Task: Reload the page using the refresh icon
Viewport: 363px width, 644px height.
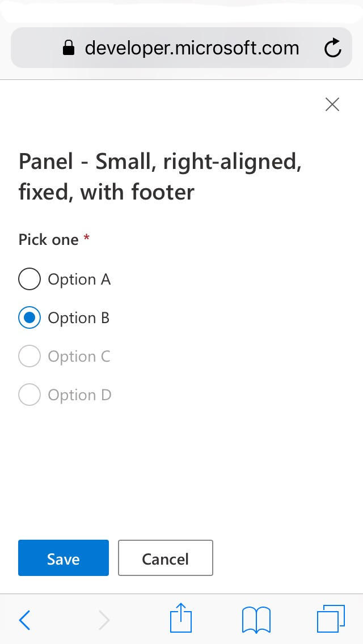Action: (x=333, y=48)
